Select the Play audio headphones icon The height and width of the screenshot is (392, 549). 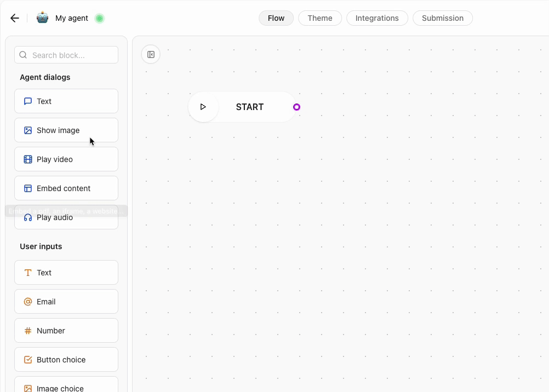pos(27,217)
